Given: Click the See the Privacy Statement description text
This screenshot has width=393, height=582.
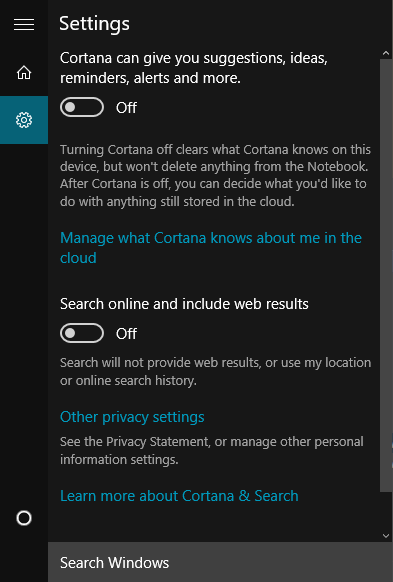Looking at the screenshot, I should pos(212,451).
